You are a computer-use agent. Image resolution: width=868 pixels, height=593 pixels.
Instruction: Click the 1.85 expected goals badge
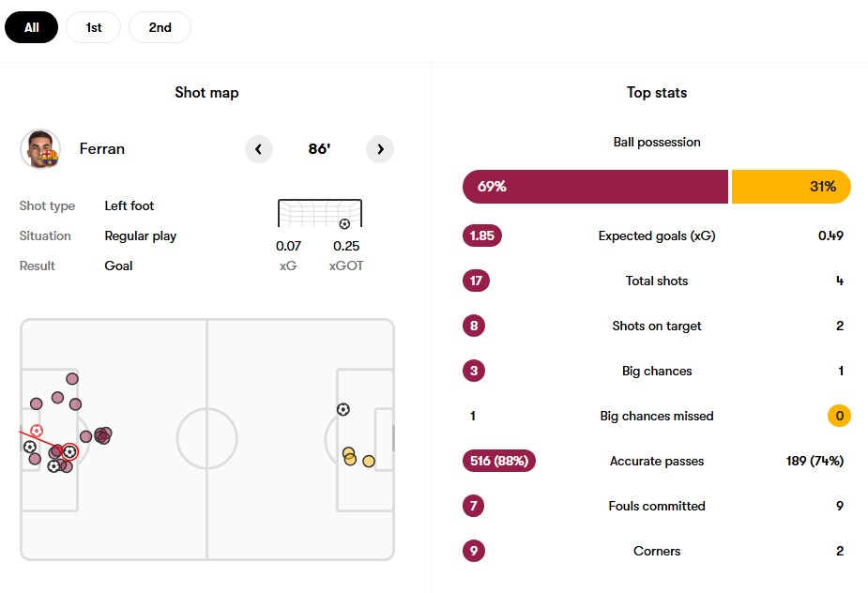click(x=482, y=236)
